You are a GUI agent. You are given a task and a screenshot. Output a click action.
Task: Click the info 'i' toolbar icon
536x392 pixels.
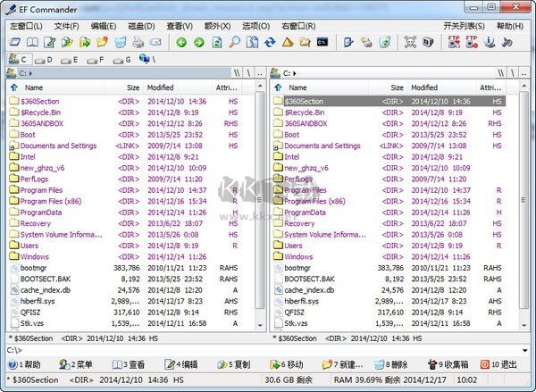[490, 42]
